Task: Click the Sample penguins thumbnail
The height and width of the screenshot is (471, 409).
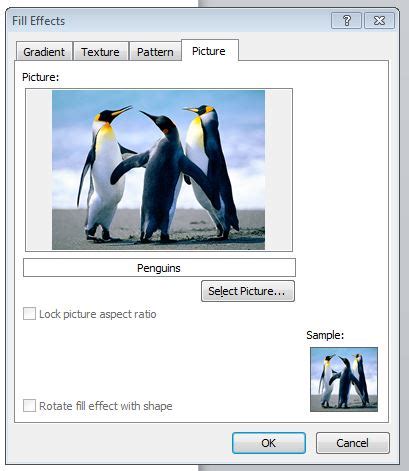Action: pos(344,379)
